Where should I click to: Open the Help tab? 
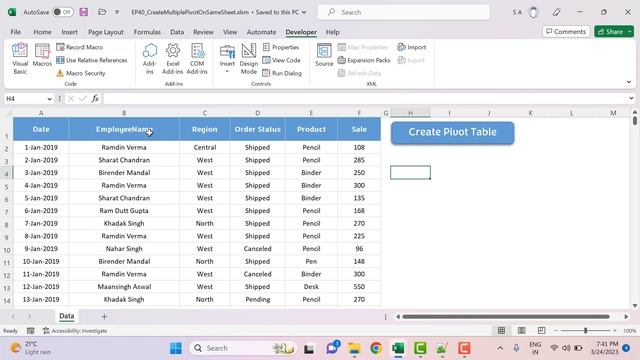(x=332, y=32)
